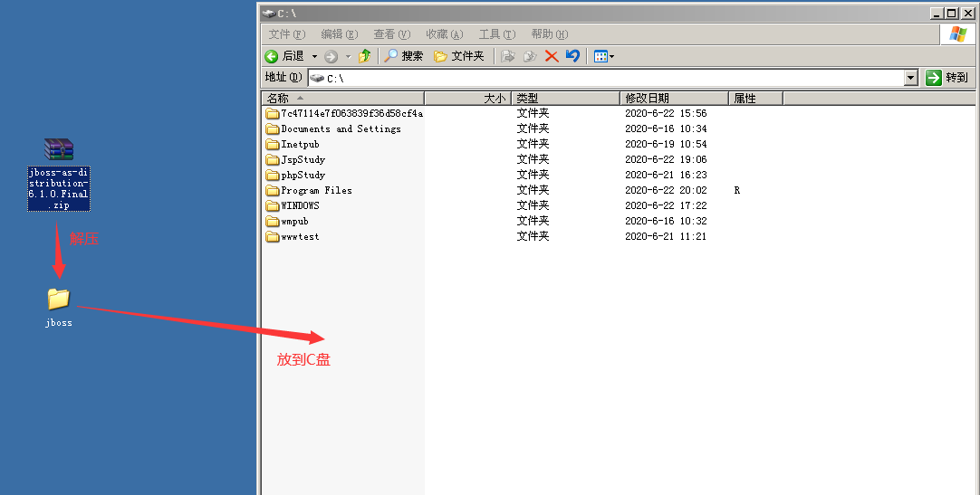Select the wmpub folder icon
The width and height of the screenshot is (980, 495).
(x=272, y=221)
